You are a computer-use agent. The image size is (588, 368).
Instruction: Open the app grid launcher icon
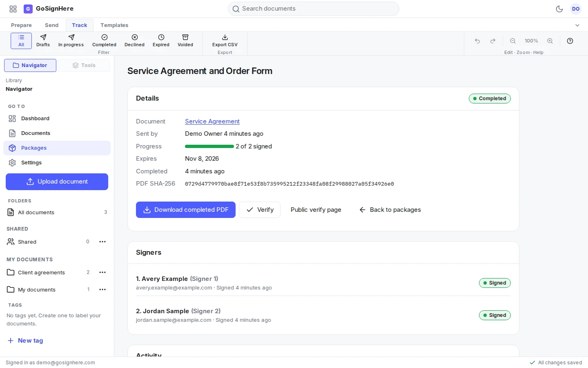(13, 9)
